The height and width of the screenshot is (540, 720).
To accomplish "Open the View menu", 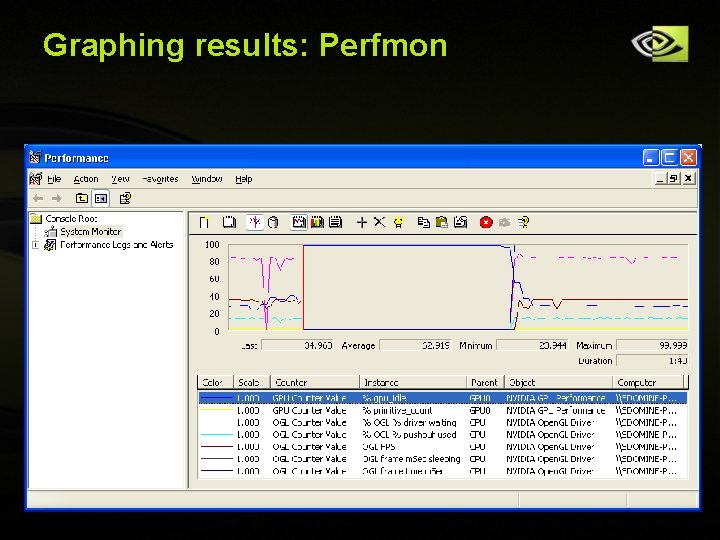I will (x=120, y=179).
